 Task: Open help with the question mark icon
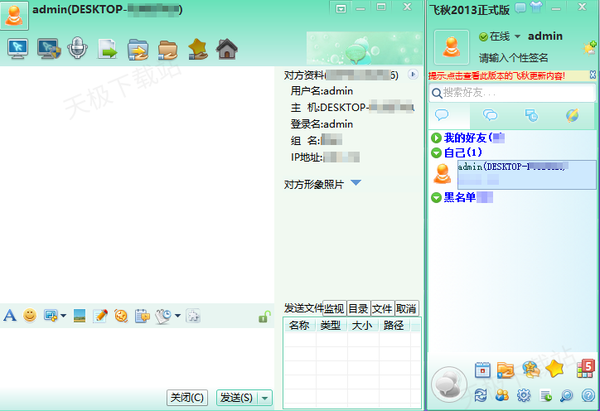[x=588, y=395]
